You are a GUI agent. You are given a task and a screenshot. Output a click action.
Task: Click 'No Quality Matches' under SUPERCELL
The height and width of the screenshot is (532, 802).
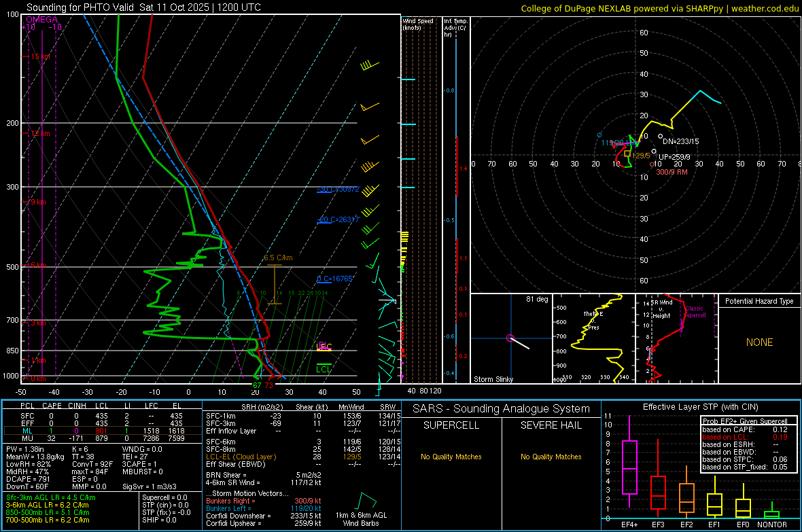451,457
